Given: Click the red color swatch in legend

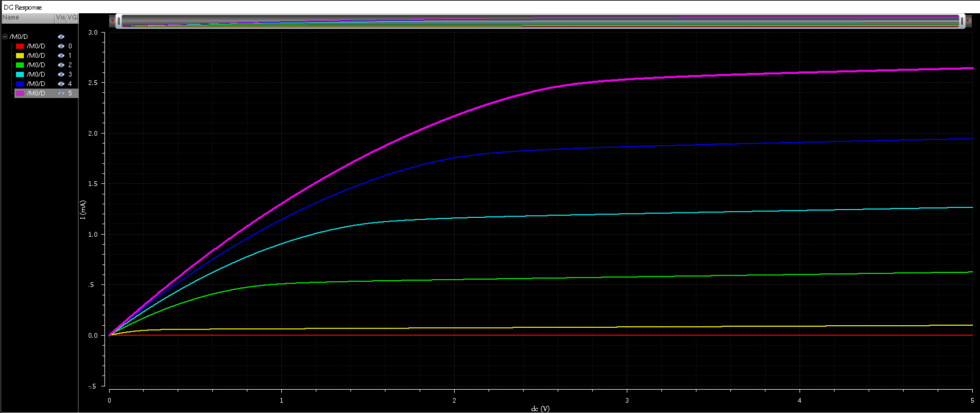Looking at the screenshot, I should click(x=20, y=46).
